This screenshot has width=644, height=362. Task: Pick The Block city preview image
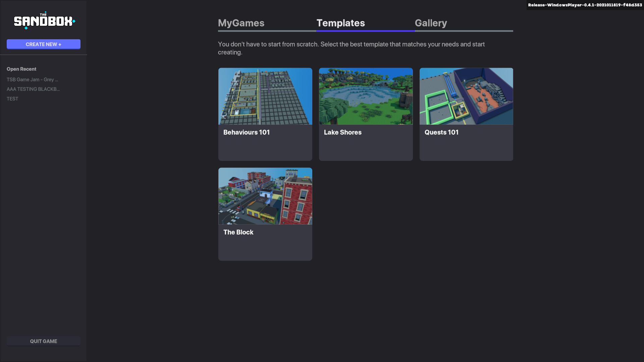pos(265,196)
